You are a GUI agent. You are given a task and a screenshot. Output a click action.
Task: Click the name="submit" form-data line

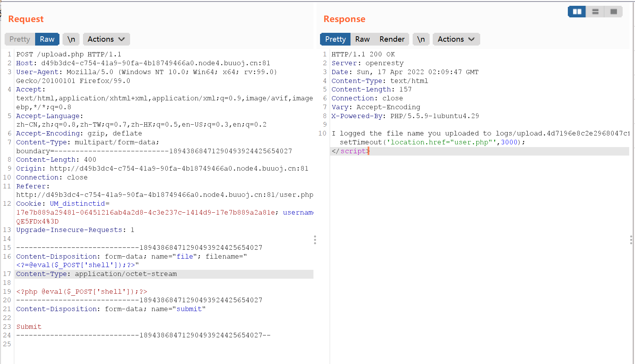pyautogui.click(x=111, y=309)
